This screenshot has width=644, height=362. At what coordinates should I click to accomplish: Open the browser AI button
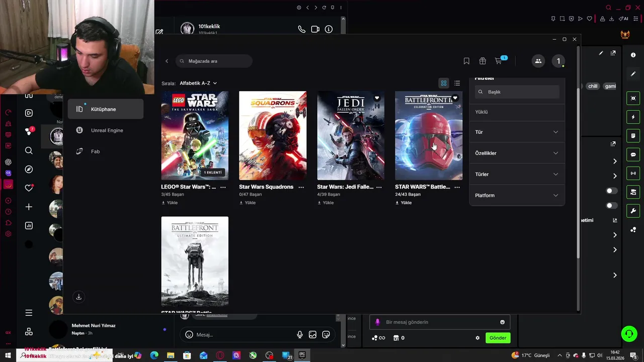click(623, 19)
